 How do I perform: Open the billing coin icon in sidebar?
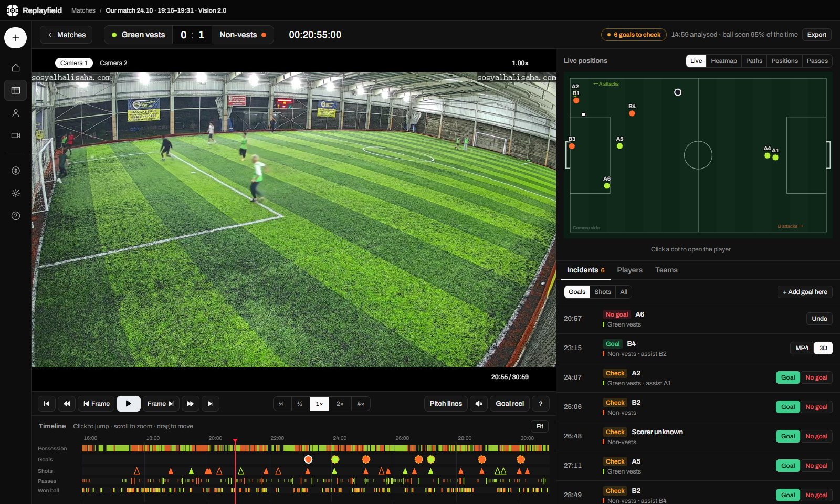16,171
